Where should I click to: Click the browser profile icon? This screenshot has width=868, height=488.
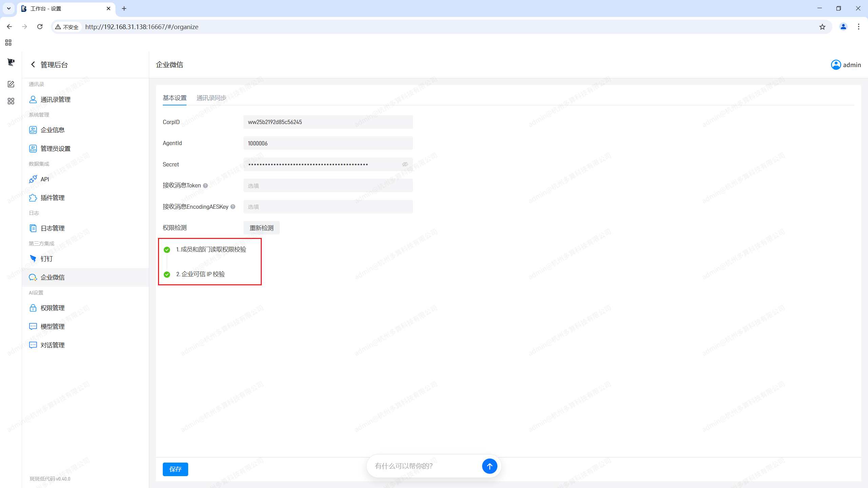(x=843, y=27)
